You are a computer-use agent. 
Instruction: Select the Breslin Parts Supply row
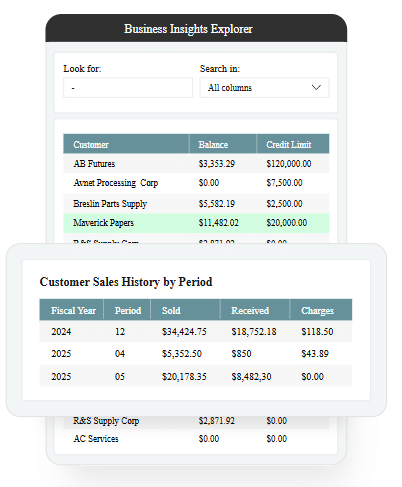coord(196,204)
